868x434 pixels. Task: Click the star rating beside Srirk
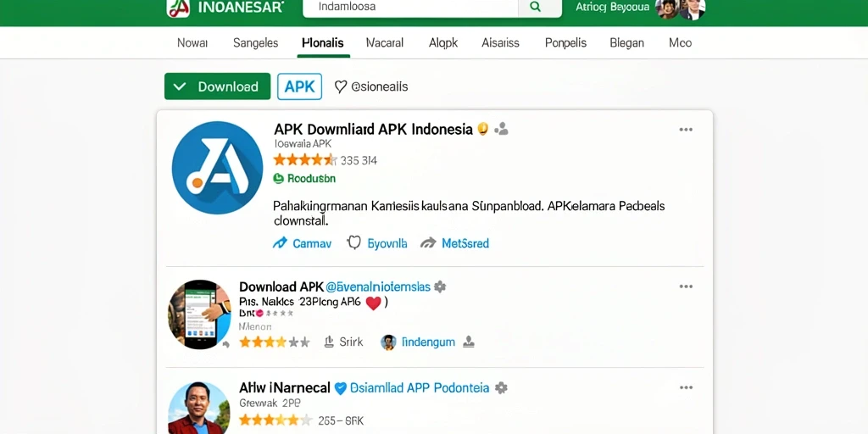(x=275, y=342)
